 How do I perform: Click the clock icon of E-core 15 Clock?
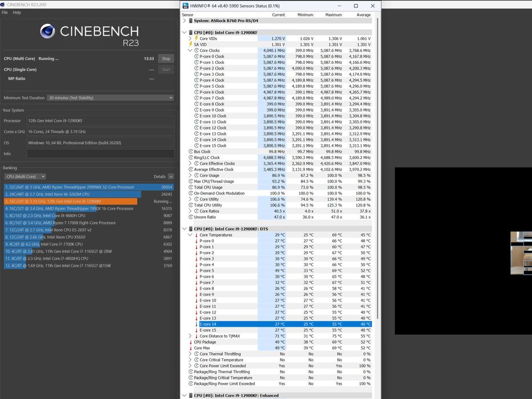coord(197,145)
